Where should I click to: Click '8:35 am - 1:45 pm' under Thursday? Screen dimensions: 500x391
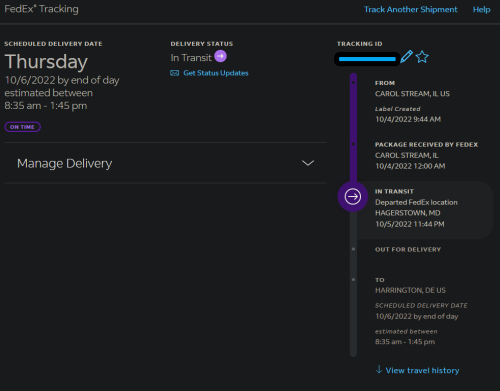46,106
